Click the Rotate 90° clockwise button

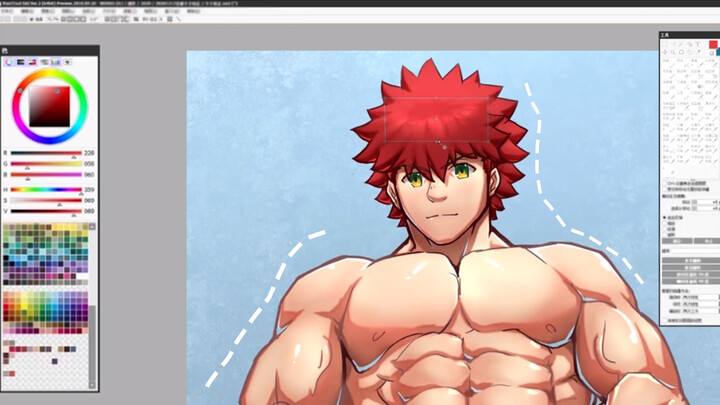[x=691, y=281]
